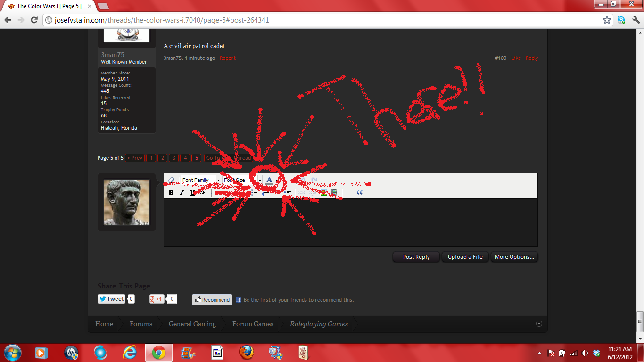Launch Firefox from the taskbar
This screenshot has width=644, height=362.
(247, 352)
